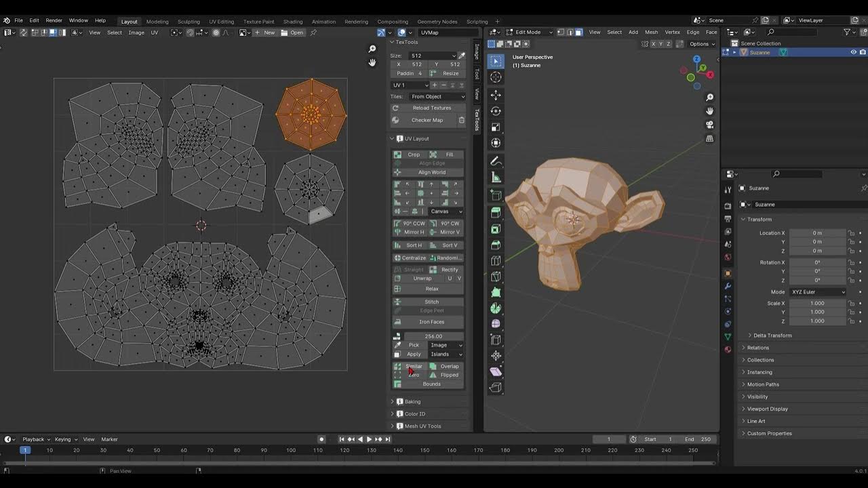Select the Move tool in 3D viewport toolbar
This screenshot has width=868, height=488.
(496, 95)
